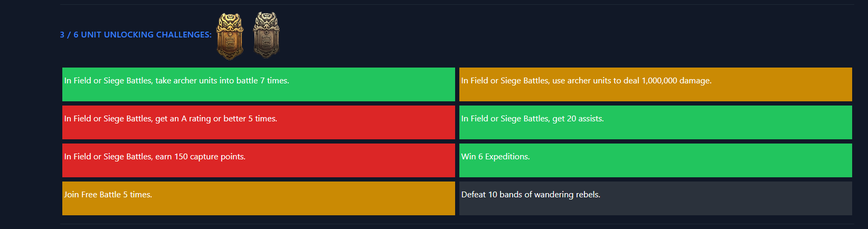The width and height of the screenshot is (868, 229).
Task: Choose the 'Win 6 Expeditions' challenge tile
Action: [x=656, y=160]
